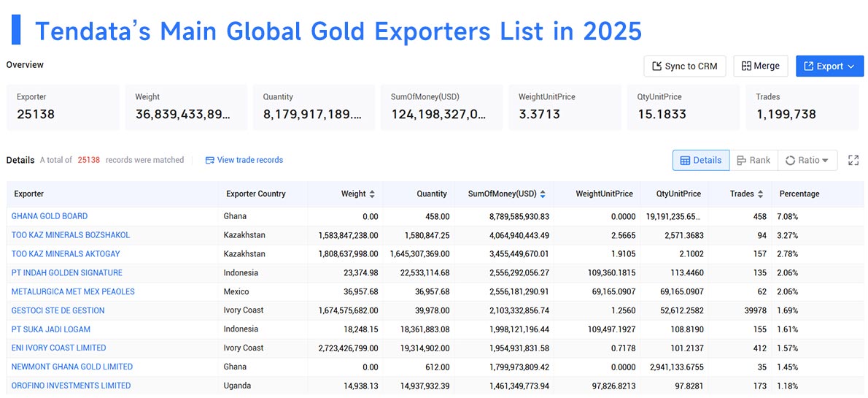This screenshot has height=398, width=868.
Task: Click the Quantity overview card
Action: pyautogui.click(x=314, y=107)
